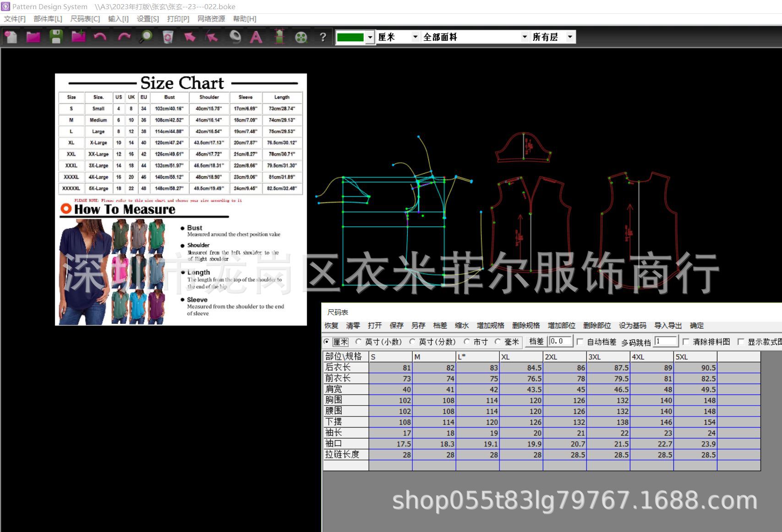Expand the green color dropdown arrow
This screenshot has height=532, width=782.
coord(370,37)
